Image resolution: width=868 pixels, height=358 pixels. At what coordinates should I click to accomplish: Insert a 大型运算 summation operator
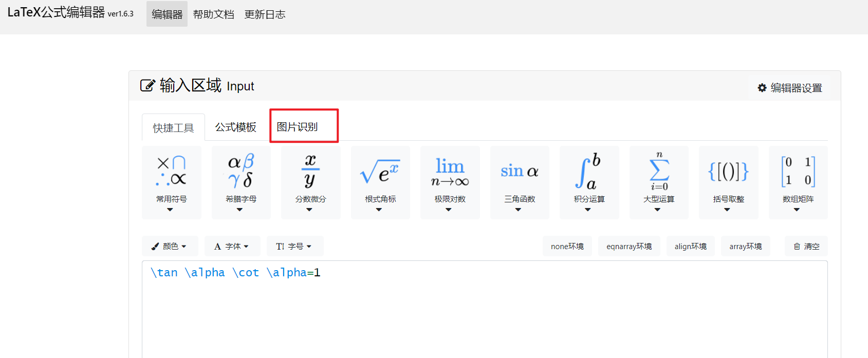coord(659,182)
